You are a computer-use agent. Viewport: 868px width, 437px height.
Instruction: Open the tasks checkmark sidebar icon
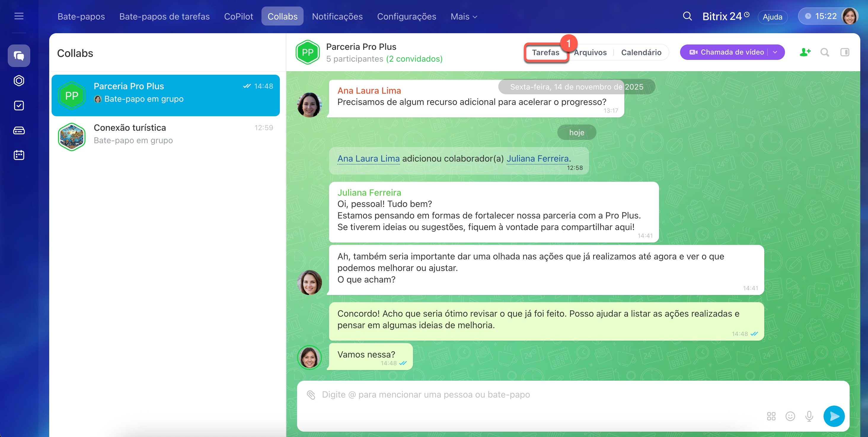coord(19,106)
